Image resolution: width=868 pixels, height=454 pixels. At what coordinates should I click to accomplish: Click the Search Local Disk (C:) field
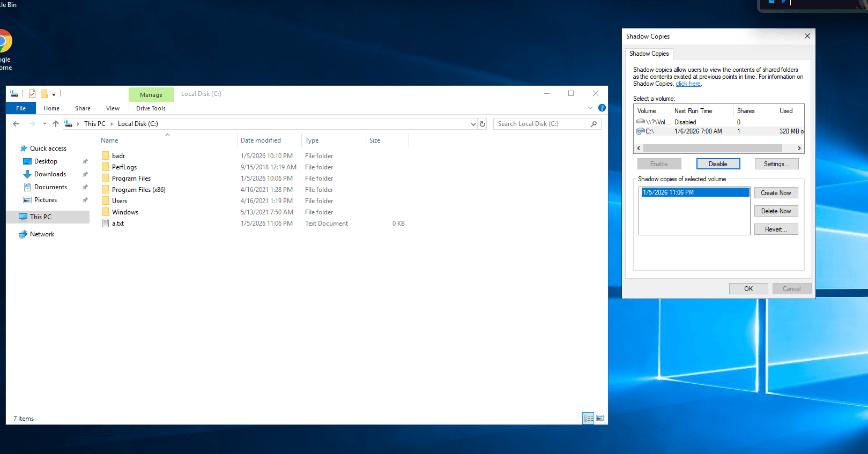(x=541, y=124)
